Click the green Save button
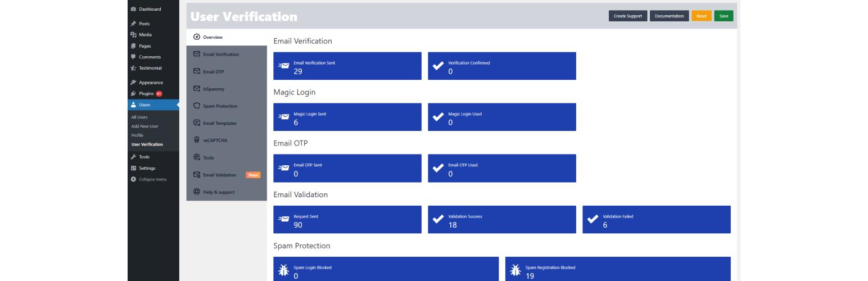 click(724, 16)
